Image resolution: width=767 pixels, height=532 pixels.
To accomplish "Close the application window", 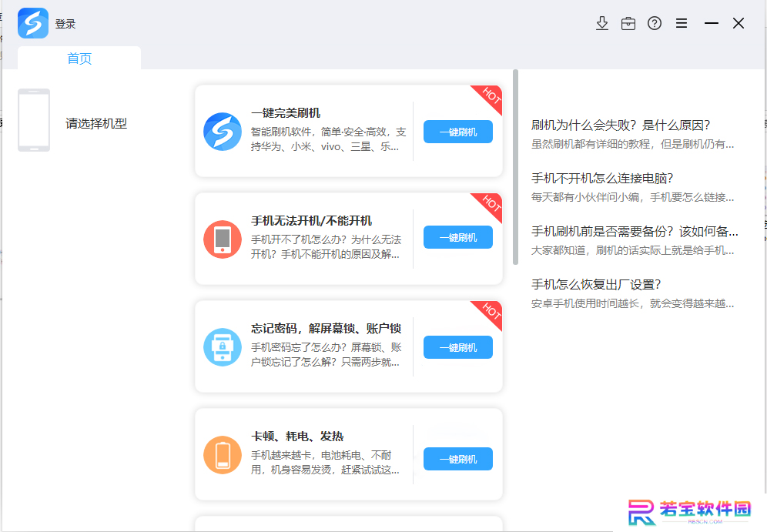I will 739,23.
